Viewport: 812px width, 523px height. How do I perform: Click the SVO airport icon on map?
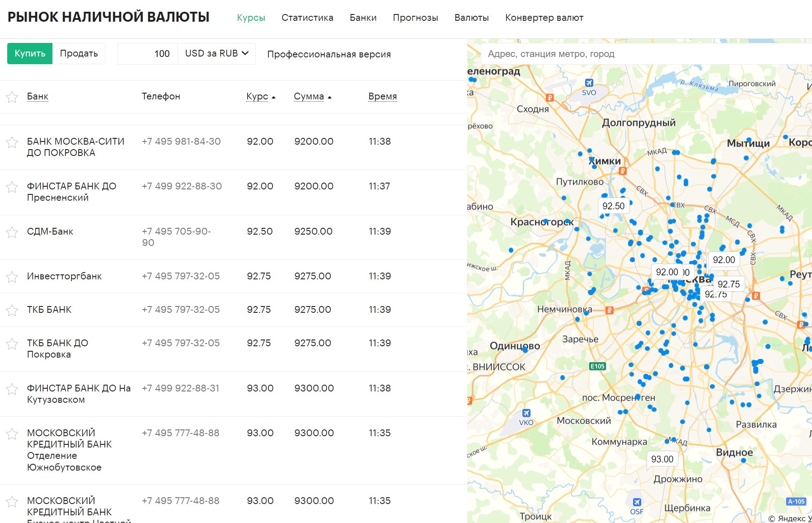(x=589, y=83)
